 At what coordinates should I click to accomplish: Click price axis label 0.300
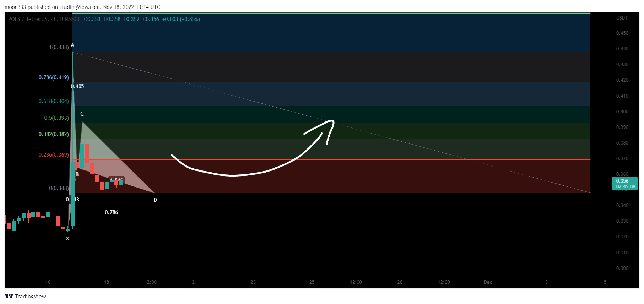(622, 268)
